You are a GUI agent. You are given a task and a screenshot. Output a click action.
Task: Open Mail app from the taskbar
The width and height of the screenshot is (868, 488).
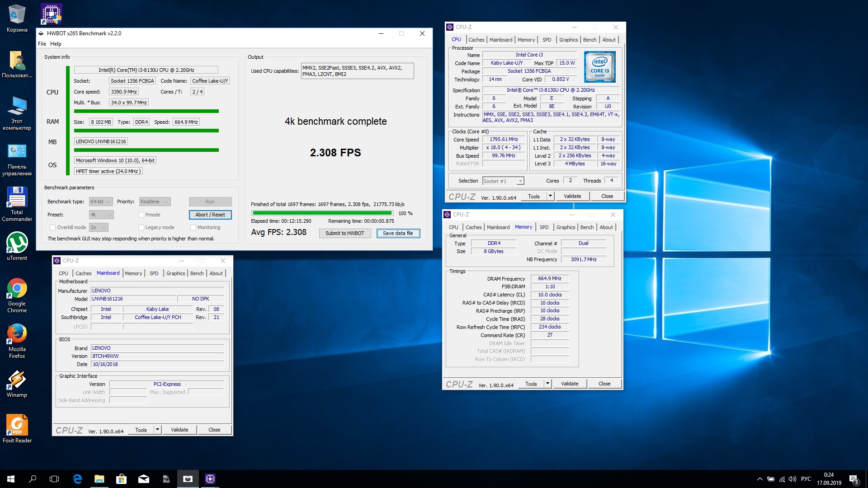coord(143,479)
